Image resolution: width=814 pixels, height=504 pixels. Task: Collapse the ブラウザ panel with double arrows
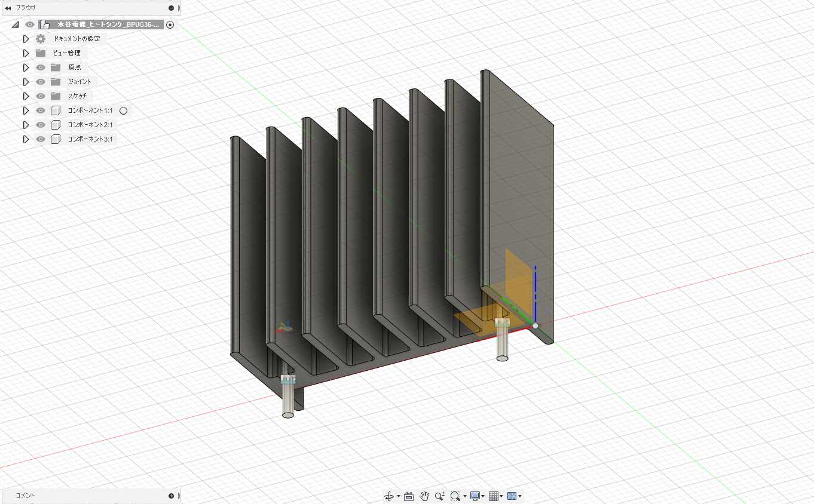[x=8, y=8]
